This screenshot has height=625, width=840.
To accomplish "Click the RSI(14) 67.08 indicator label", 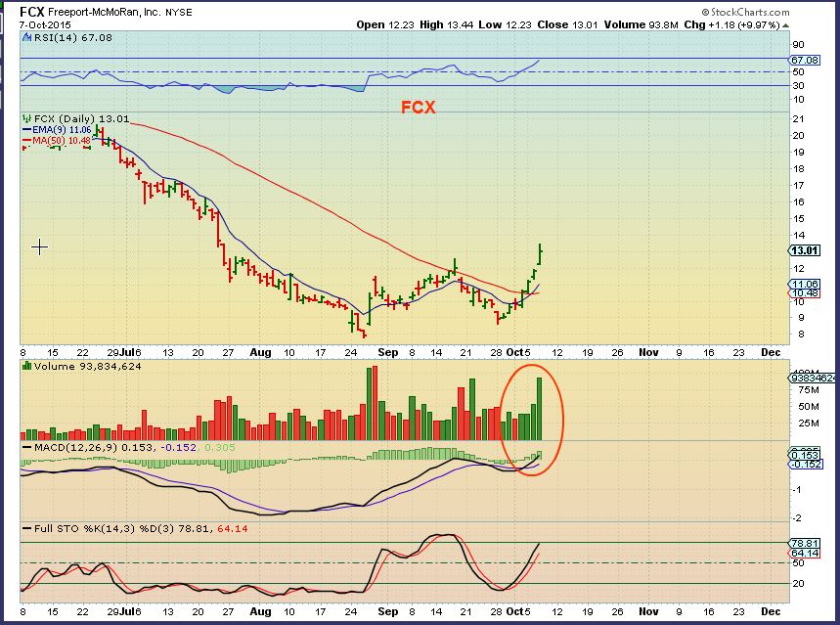I will 73,37.
